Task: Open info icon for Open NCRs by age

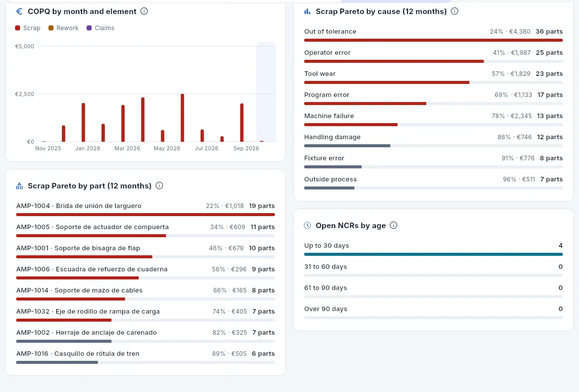Action: pyautogui.click(x=394, y=226)
